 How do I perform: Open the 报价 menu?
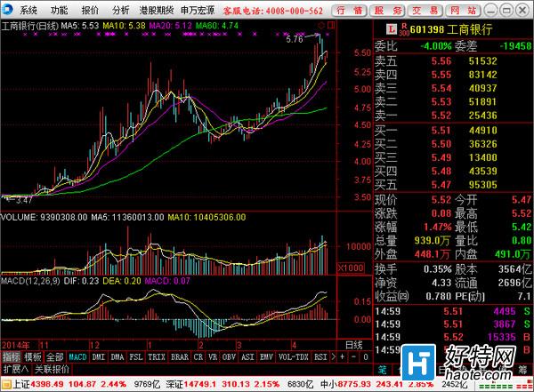90,10
